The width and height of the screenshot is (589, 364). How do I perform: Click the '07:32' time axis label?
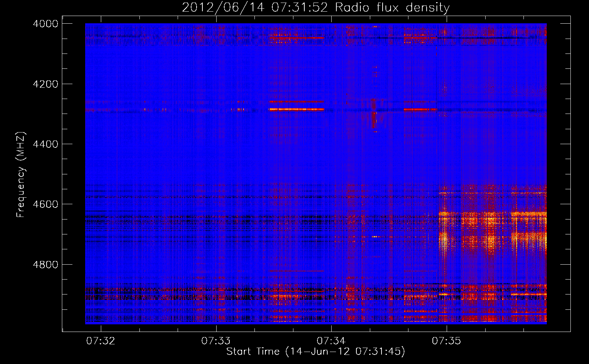[101, 341]
